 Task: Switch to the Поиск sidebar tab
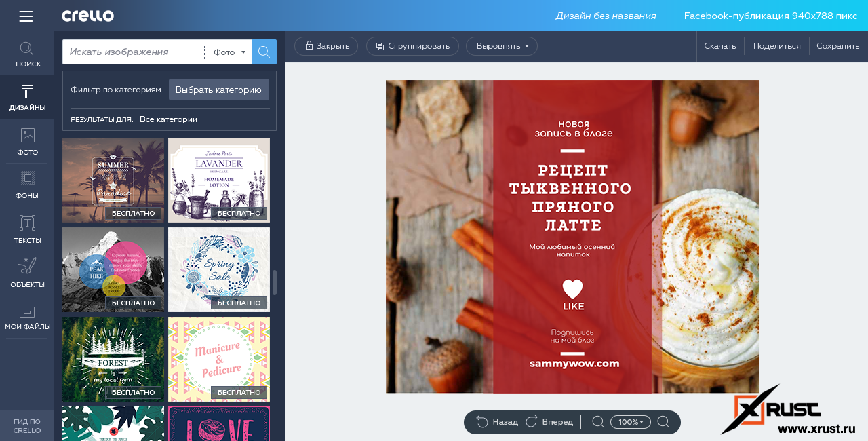pos(27,54)
